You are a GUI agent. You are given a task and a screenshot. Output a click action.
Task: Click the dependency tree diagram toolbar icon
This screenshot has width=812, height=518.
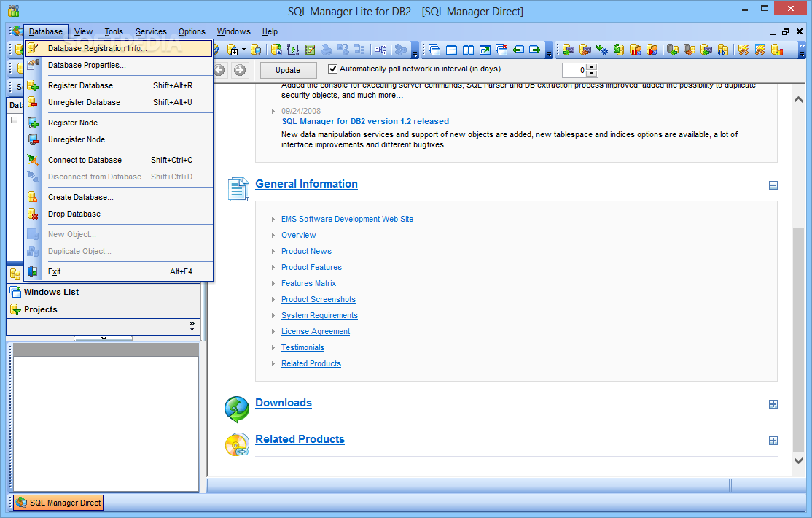pyautogui.click(x=380, y=50)
